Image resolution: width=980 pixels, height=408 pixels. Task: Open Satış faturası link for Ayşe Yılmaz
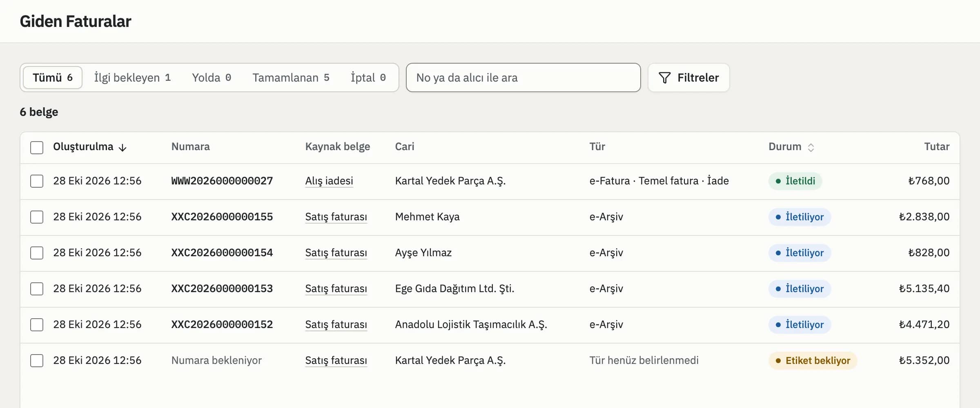coord(336,253)
